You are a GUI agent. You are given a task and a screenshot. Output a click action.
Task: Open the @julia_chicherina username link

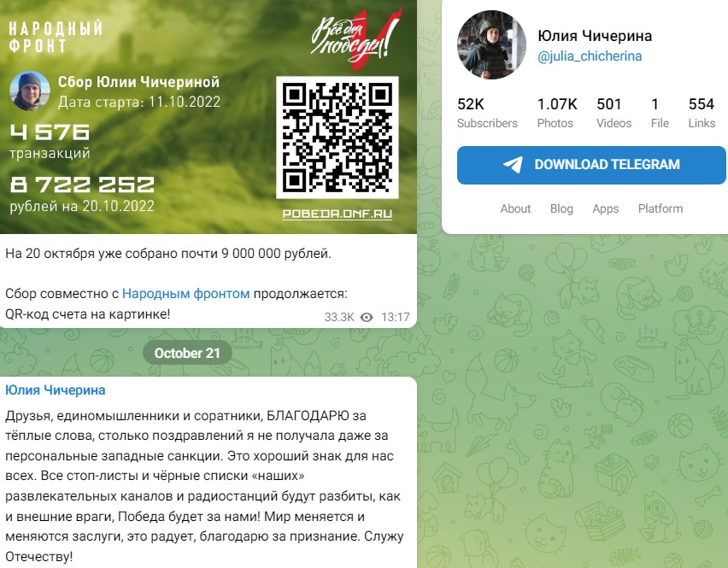pyautogui.click(x=590, y=56)
